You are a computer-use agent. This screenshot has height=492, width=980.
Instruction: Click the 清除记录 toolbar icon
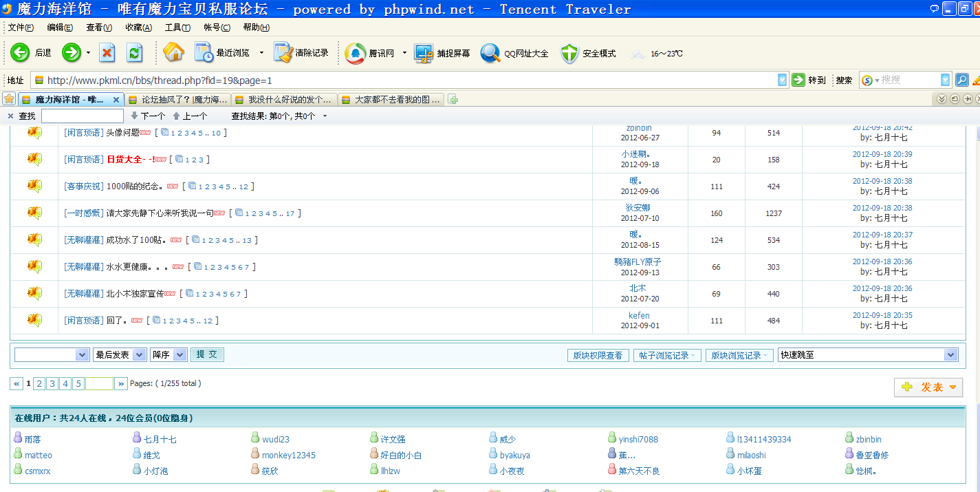click(x=283, y=53)
